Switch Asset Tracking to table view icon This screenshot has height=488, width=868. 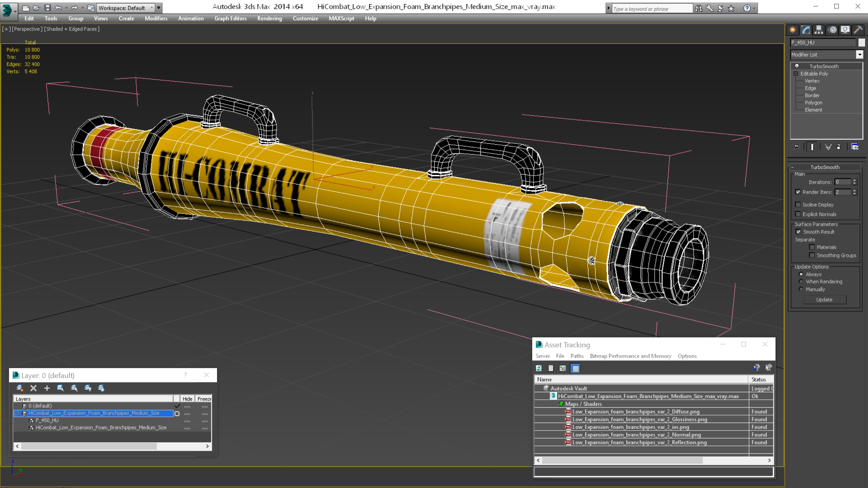[x=576, y=368]
